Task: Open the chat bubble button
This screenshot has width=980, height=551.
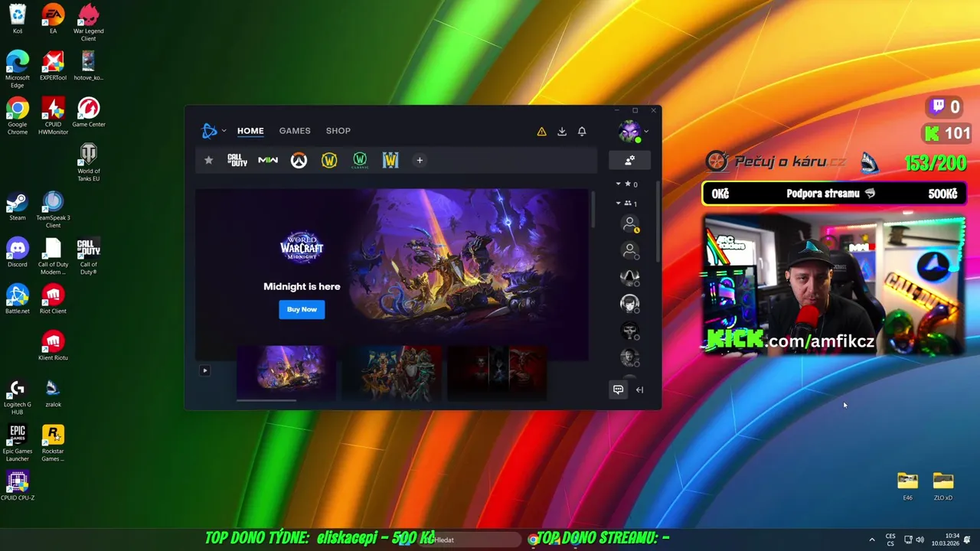Action: 618,390
